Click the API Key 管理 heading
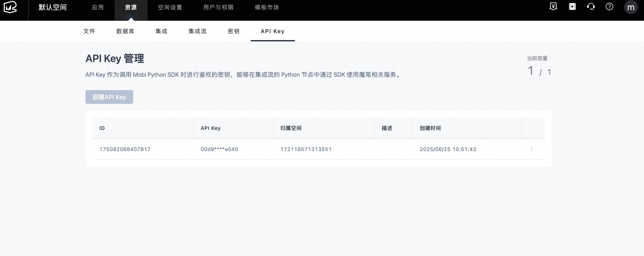 click(x=115, y=59)
